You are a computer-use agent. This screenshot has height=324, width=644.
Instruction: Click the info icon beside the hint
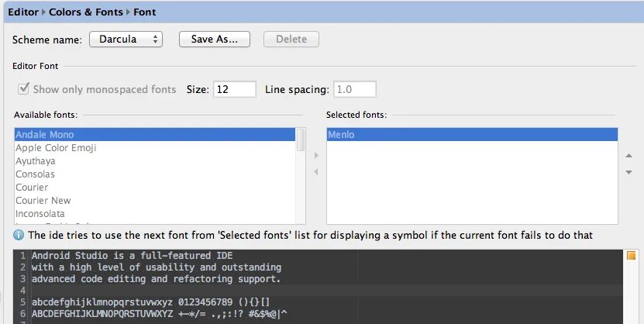click(x=19, y=235)
